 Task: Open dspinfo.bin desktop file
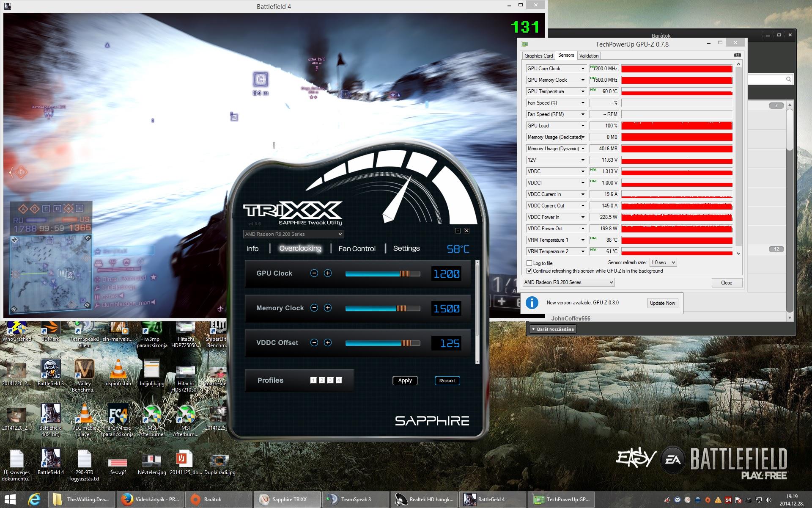point(118,373)
